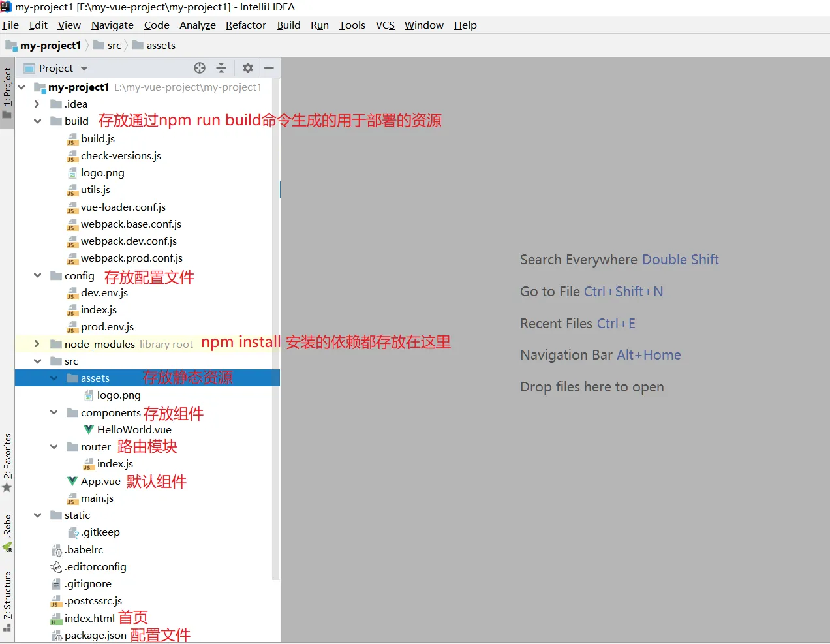Open the View menu
The height and width of the screenshot is (644, 830).
click(69, 25)
